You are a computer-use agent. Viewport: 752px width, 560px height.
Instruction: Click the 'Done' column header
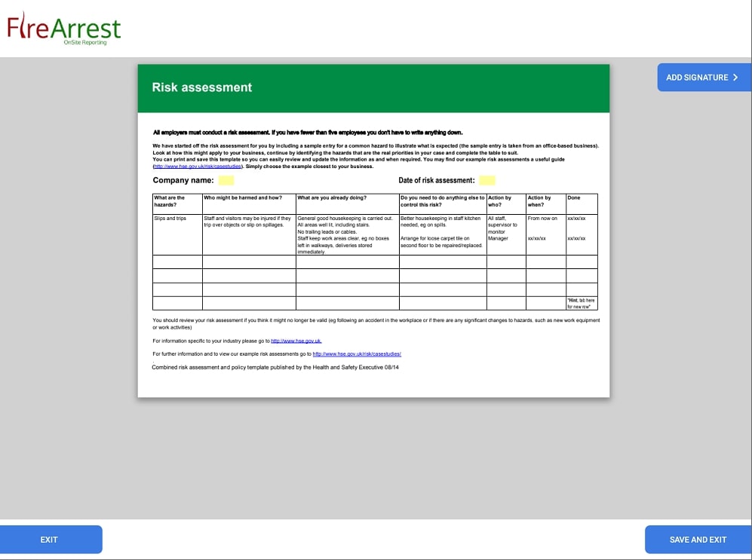click(582, 203)
